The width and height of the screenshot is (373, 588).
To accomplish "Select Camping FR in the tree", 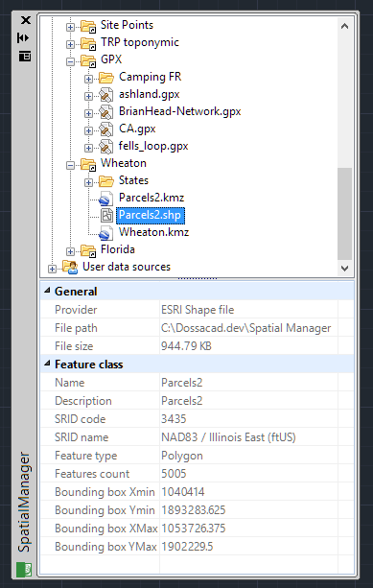I will click(x=150, y=77).
